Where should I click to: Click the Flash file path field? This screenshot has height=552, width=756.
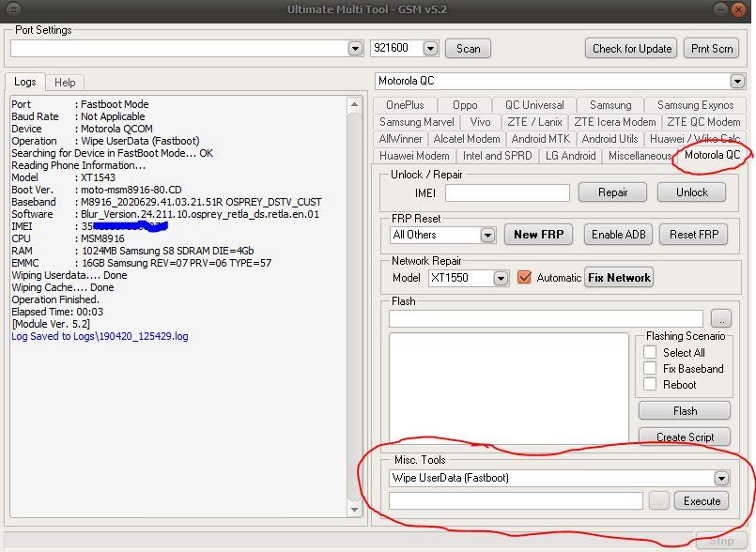click(546, 318)
